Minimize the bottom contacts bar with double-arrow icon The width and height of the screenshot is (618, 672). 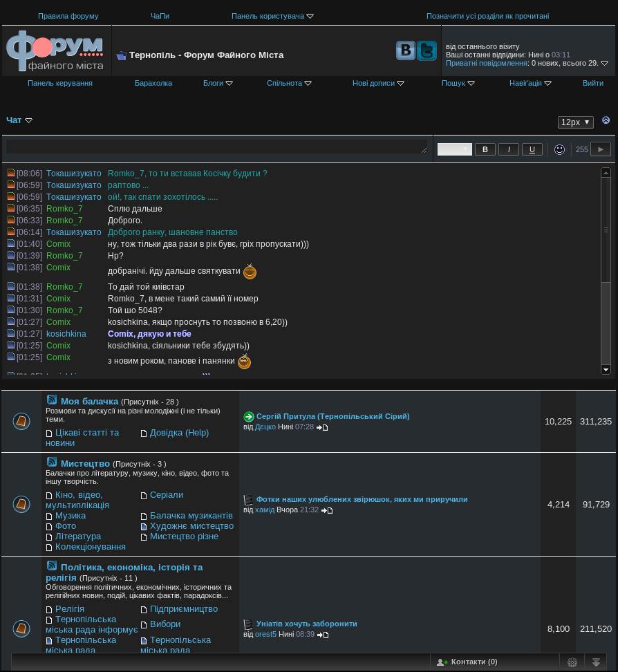pos(596,662)
